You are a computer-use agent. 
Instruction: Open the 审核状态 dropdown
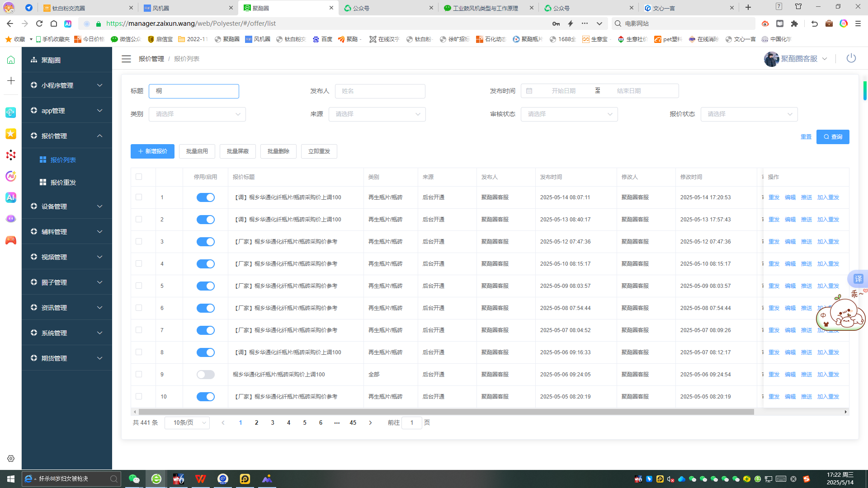click(569, 114)
